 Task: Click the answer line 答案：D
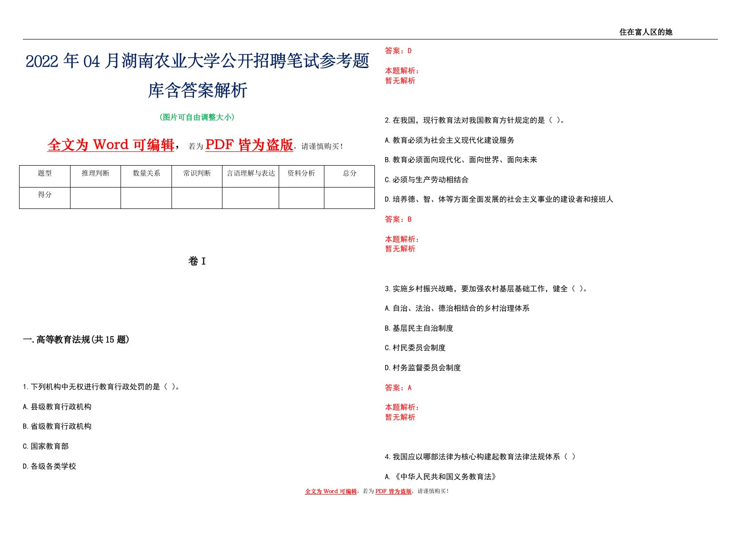(x=398, y=51)
